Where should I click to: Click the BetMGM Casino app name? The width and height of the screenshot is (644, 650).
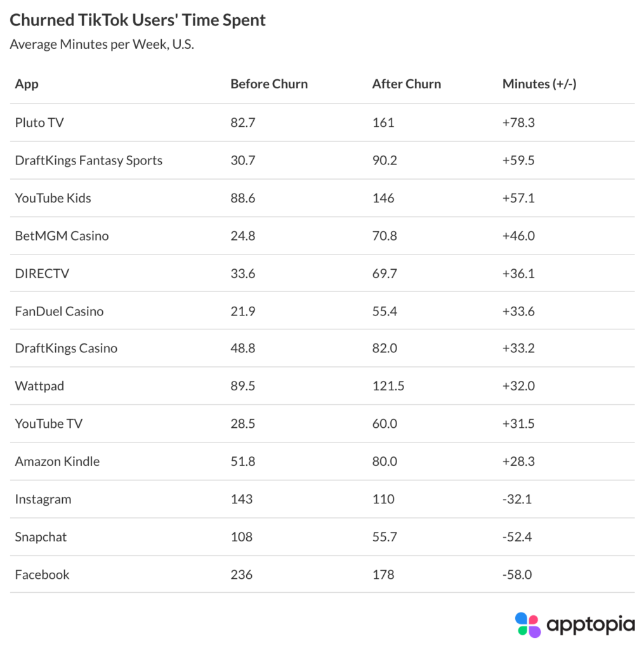[62, 235]
